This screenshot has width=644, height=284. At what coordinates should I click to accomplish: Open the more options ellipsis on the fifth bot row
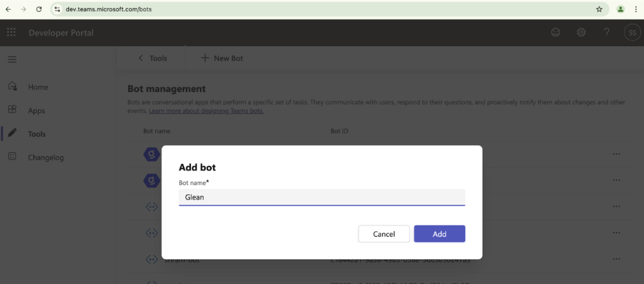pyautogui.click(x=616, y=259)
